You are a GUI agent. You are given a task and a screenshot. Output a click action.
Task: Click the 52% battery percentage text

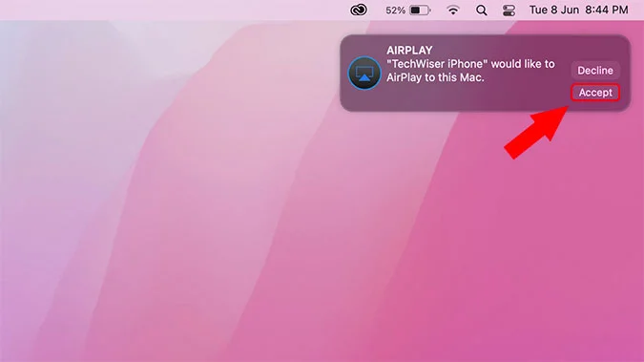[395, 11]
